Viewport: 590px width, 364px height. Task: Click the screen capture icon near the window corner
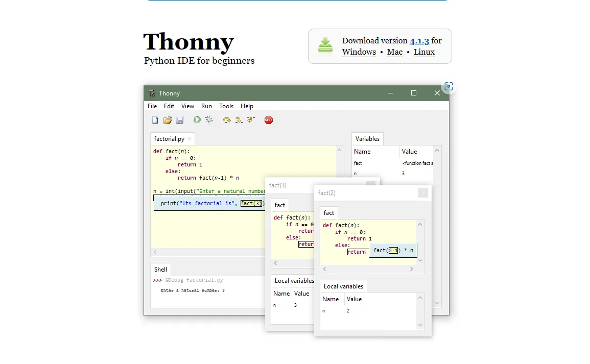coord(448,86)
